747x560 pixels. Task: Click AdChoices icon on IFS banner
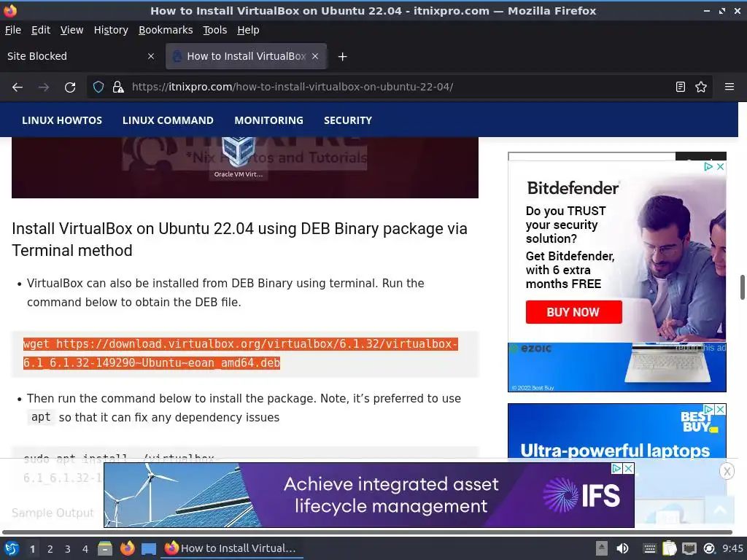pyautogui.click(x=616, y=469)
